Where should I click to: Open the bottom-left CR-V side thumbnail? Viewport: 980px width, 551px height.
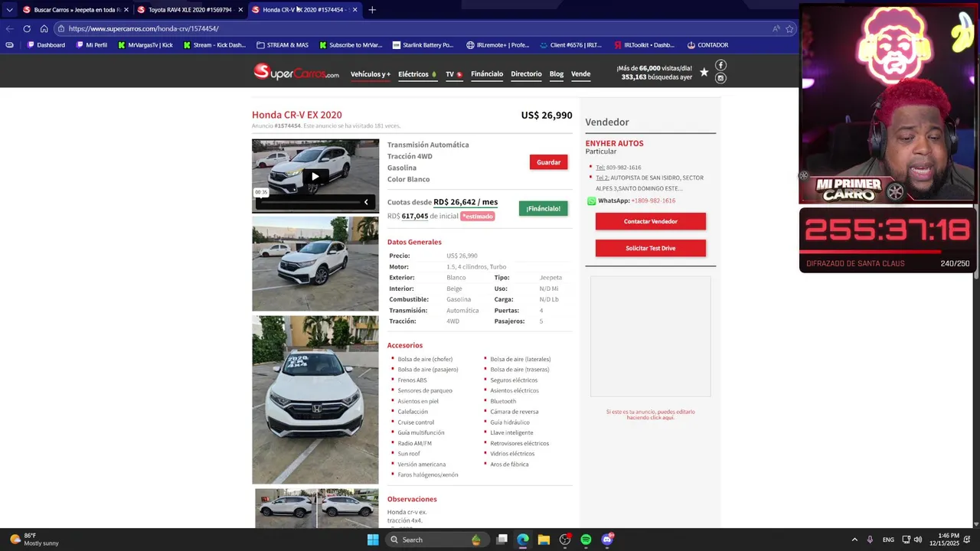pyautogui.click(x=285, y=508)
